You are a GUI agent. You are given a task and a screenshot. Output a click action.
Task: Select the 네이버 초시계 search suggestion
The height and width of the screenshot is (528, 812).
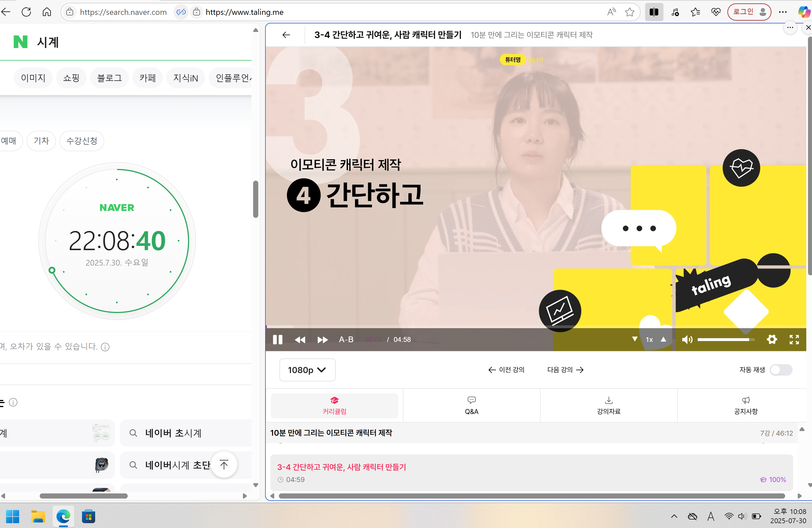pos(173,433)
